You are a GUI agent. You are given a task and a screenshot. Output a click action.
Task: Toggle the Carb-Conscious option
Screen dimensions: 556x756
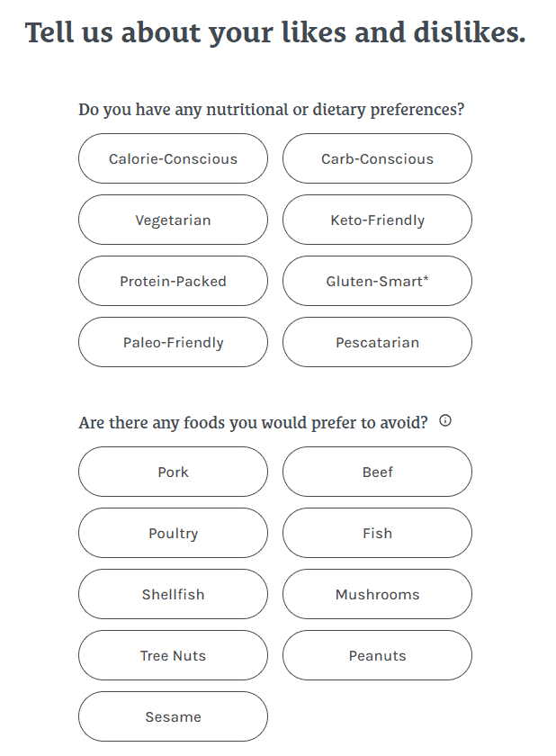pyautogui.click(x=377, y=159)
